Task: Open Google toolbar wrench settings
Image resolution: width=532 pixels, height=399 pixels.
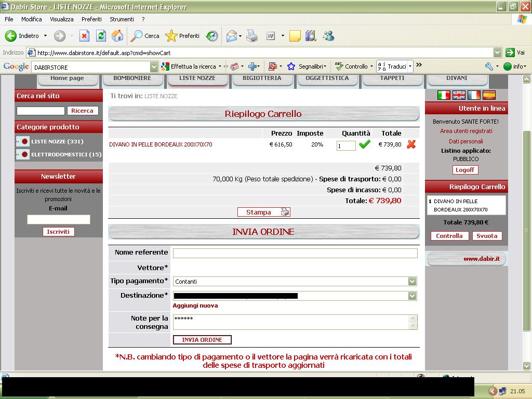Action: pos(489,66)
